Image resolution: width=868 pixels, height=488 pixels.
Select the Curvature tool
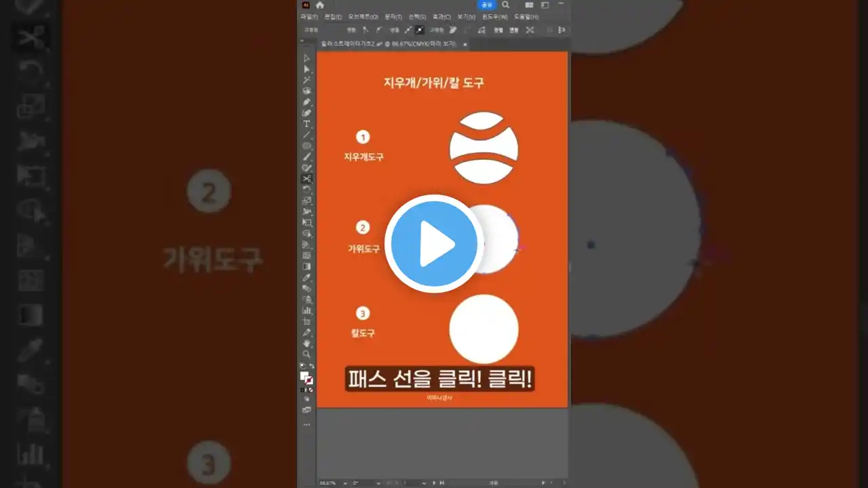[307, 113]
